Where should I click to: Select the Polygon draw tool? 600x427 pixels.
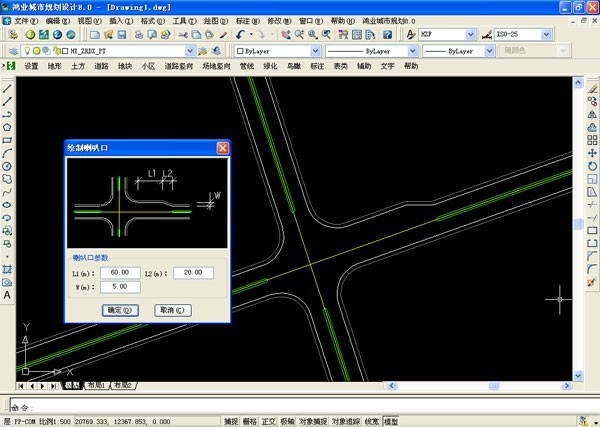click(7, 127)
